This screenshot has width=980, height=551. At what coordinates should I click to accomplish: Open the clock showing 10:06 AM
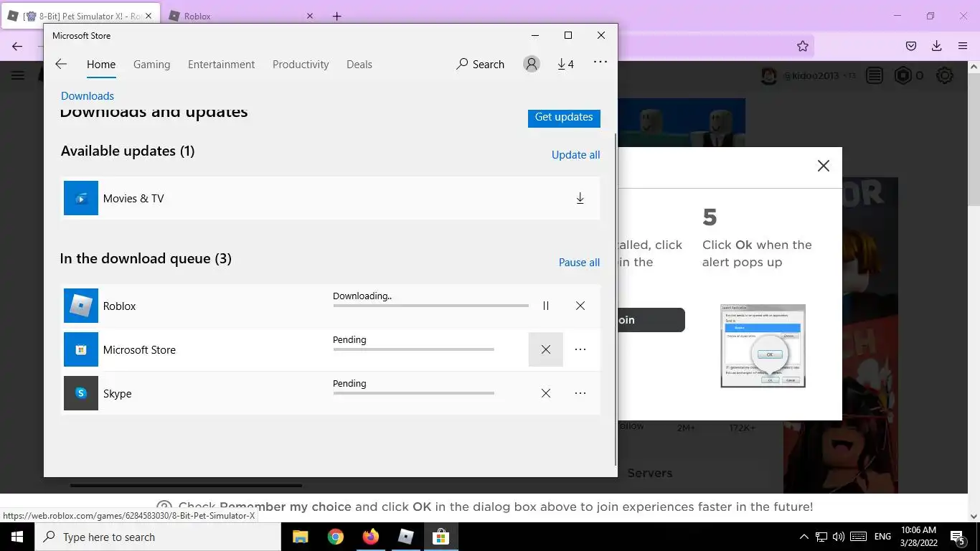point(918,537)
